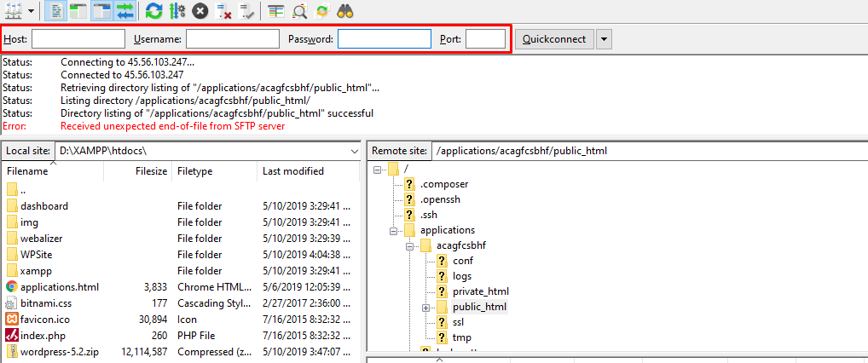Select the applications.html Chrome file icon

[12, 287]
